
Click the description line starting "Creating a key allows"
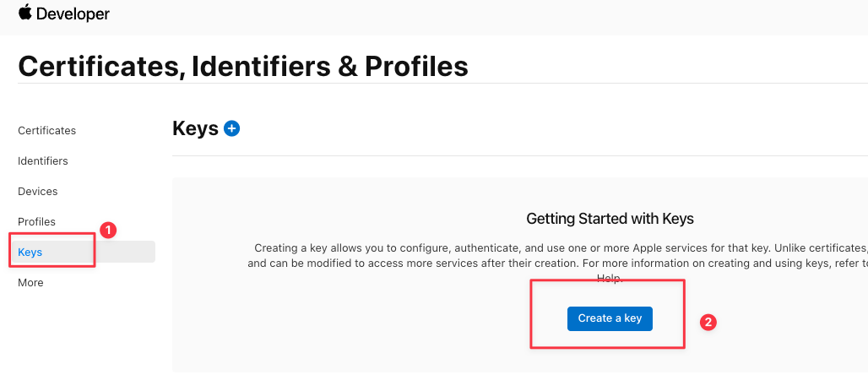(561, 248)
